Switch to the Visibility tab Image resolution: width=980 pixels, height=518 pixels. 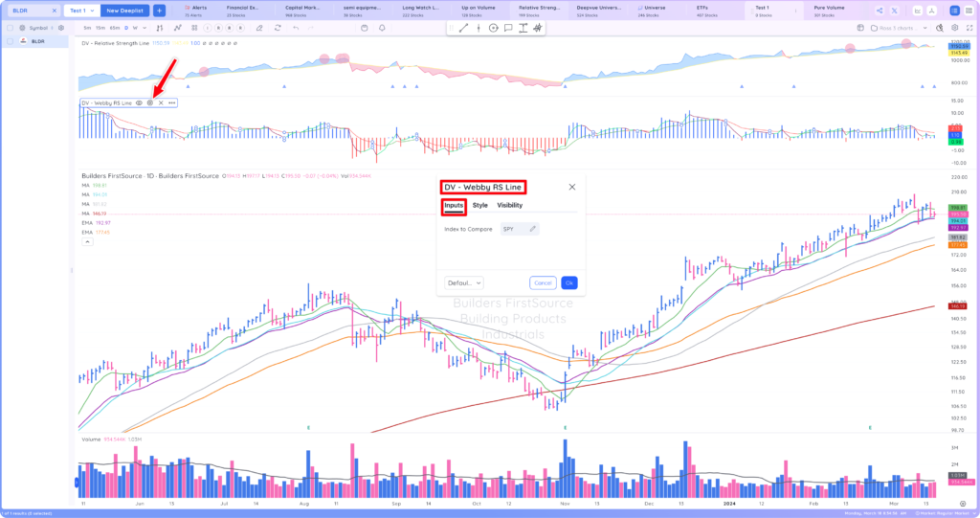tap(509, 205)
